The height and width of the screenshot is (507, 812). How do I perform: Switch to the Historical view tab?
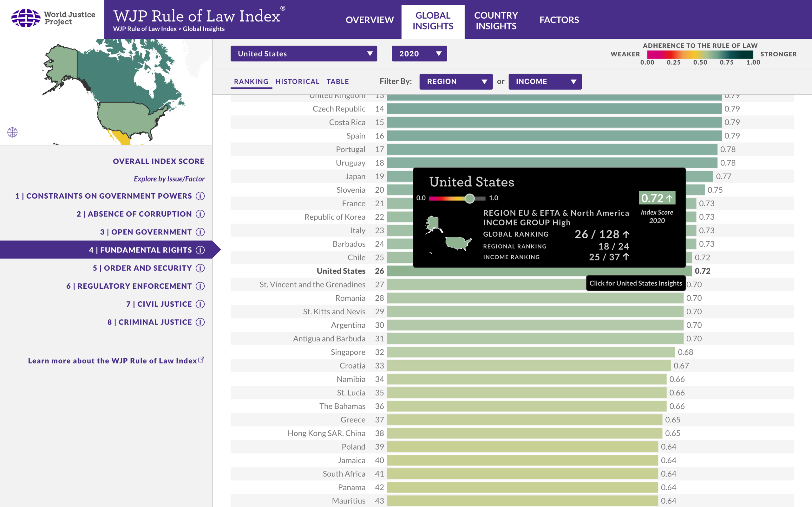click(x=297, y=81)
